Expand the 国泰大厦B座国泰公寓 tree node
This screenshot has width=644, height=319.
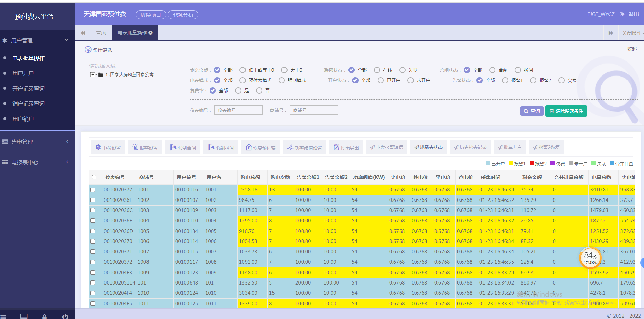[x=93, y=74]
